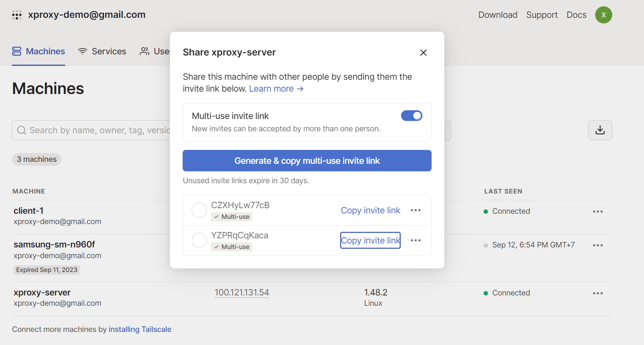Switch to the Services tab
The width and height of the screenshot is (644, 345).
pyautogui.click(x=102, y=51)
